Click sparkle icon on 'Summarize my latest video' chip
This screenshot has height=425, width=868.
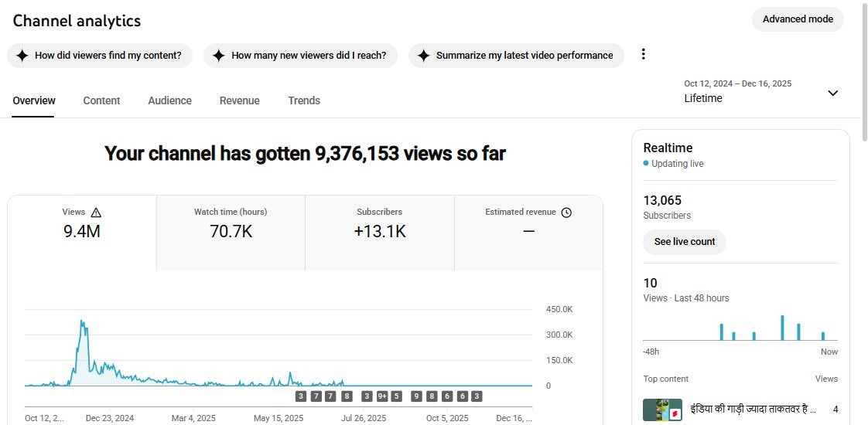tap(423, 56)
